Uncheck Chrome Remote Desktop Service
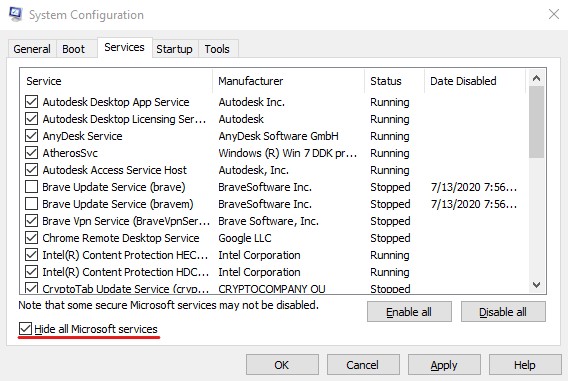This screenshot has height=381, width=568. (32, 238)
